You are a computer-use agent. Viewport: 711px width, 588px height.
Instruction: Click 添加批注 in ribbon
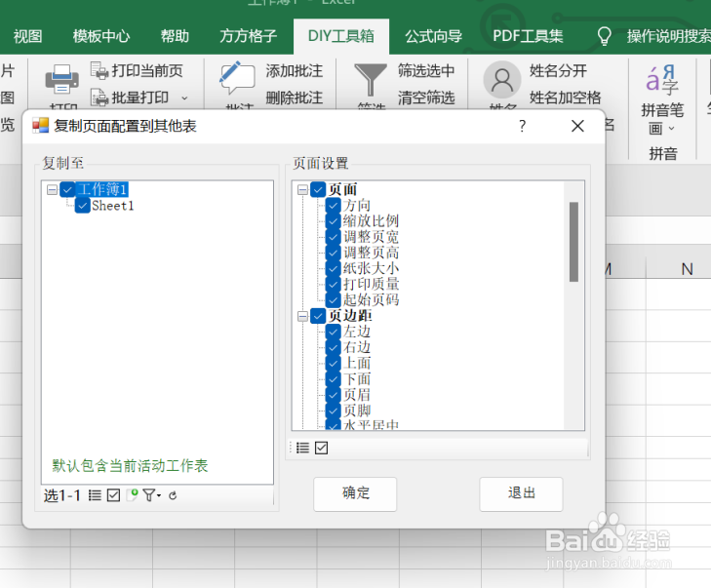pyautogui.click(x=294, y=71)
